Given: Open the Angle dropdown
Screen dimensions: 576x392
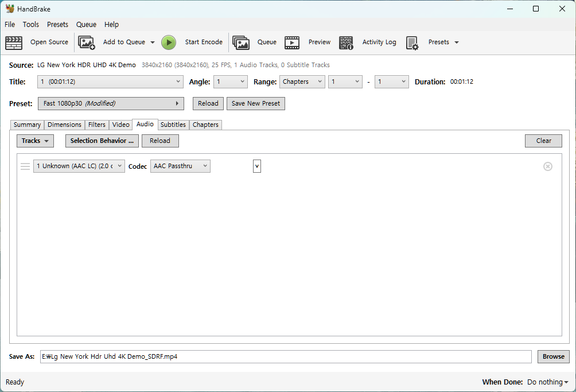Looking at the screenshot, I should (231, 81).
